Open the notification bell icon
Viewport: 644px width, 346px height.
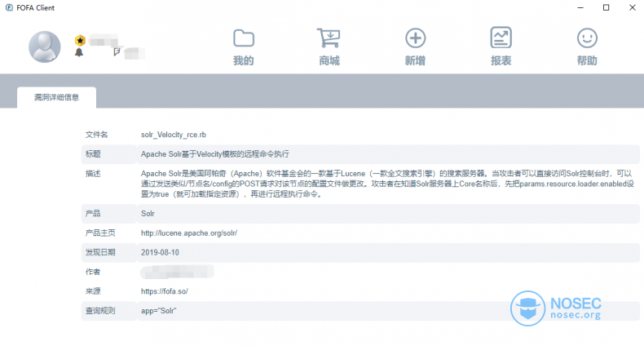point(79,52)
